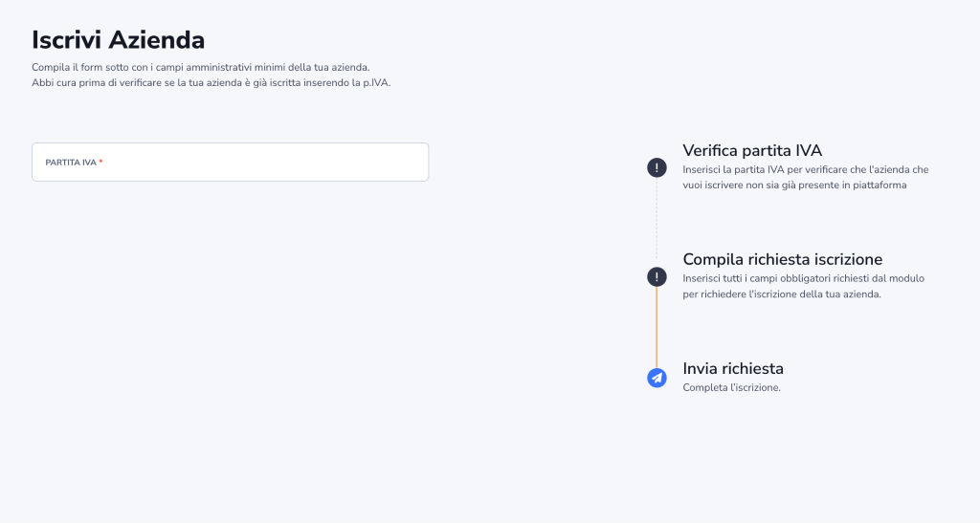Click the Iscrivi Azienda page title

[118, 40]
